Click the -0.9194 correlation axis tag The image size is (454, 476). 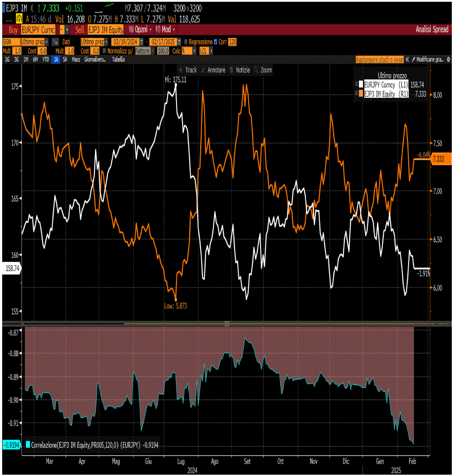click(11, 445)
